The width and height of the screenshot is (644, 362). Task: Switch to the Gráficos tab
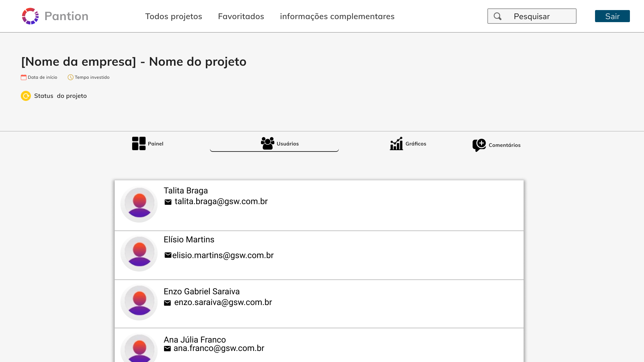click(x=416, y=143)
